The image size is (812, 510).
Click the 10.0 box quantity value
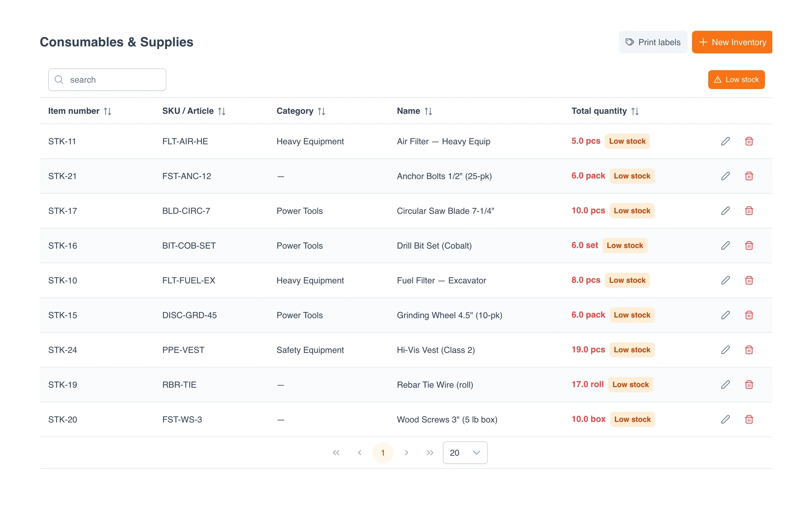(x=589, y=419)
